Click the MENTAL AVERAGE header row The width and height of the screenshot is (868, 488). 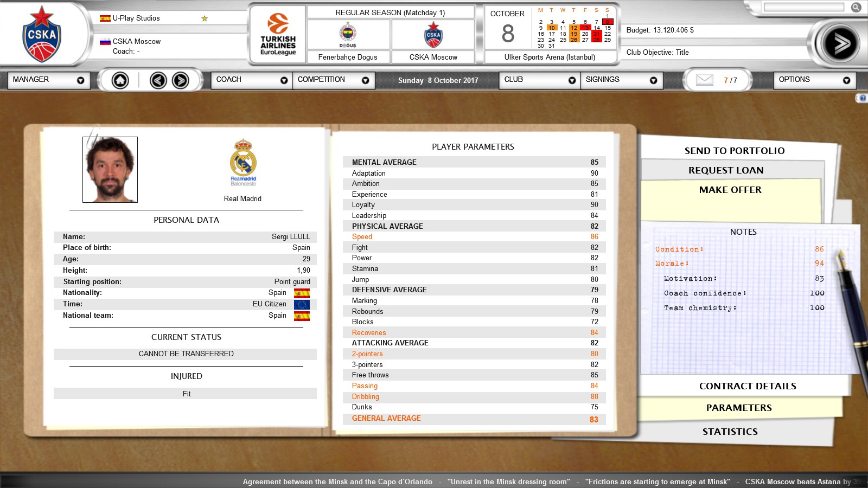(474, 162)
